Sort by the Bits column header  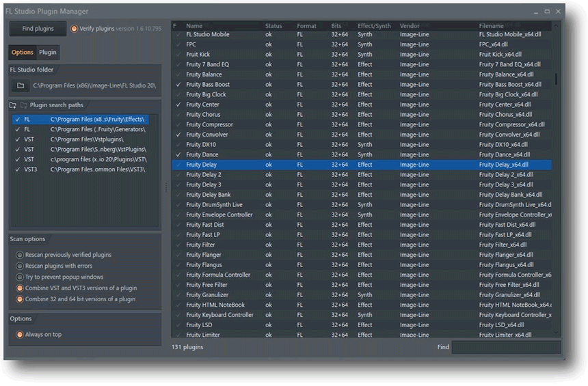[336, 26]
